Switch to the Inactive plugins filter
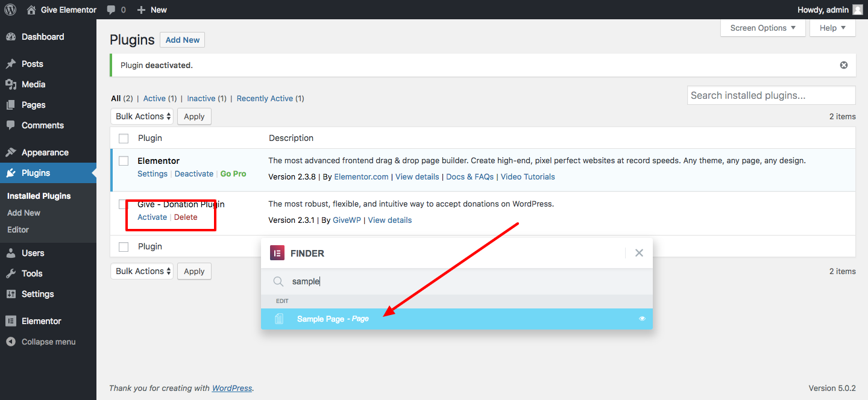The width and height of the screenshot is (868, 400). pos(201,98)
